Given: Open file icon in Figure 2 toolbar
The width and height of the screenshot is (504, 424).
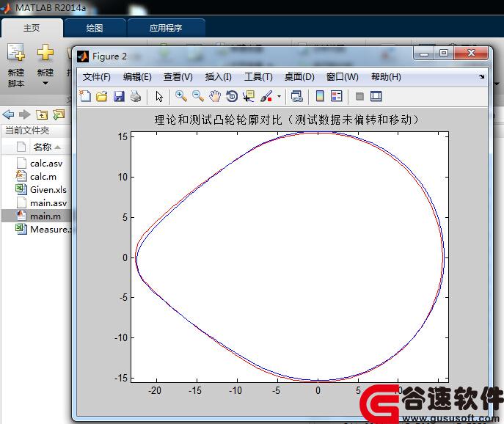Looking at the screenshot, I should [102, 96].
